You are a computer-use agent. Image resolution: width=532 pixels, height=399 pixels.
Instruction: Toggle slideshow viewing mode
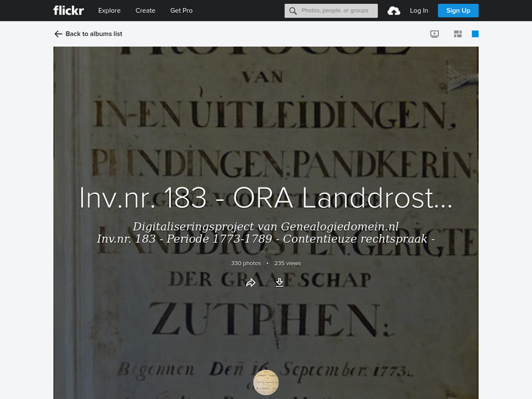[x=433, y=33]
